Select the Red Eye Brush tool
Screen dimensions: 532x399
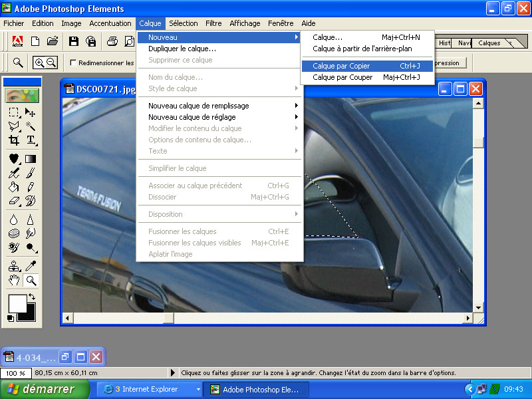14,247
